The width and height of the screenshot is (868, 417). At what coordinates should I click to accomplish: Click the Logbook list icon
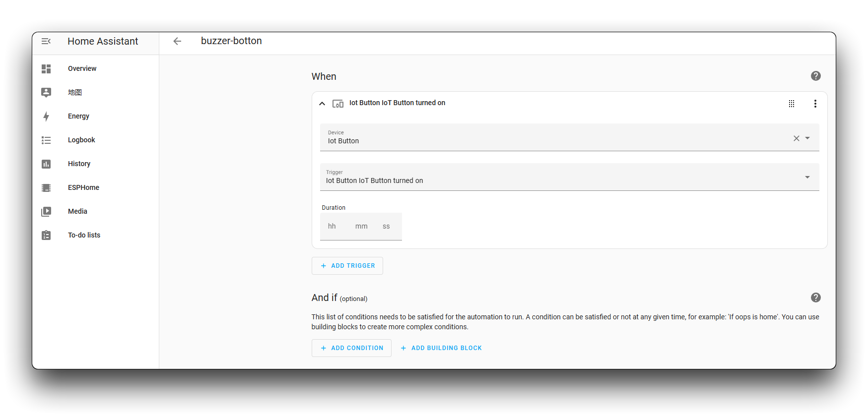46,140
